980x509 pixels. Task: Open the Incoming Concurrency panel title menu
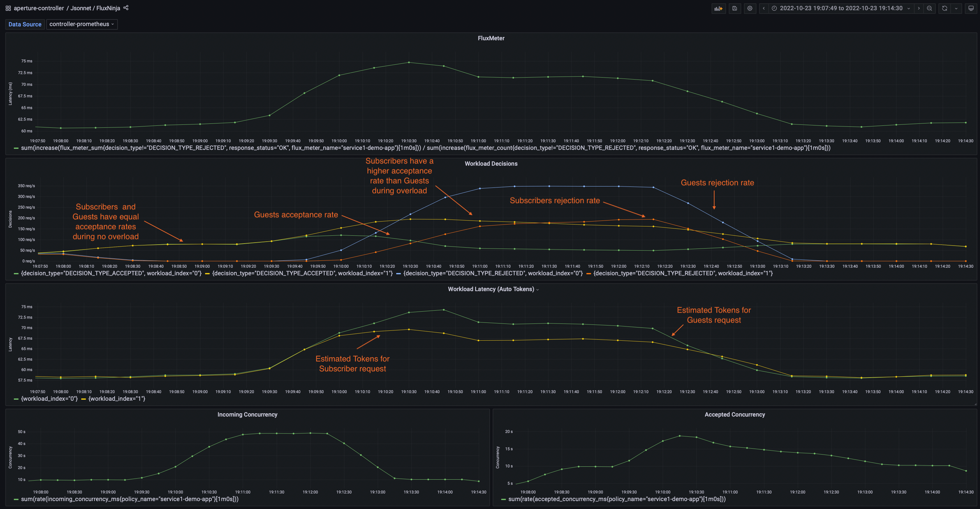pos(247,415)
